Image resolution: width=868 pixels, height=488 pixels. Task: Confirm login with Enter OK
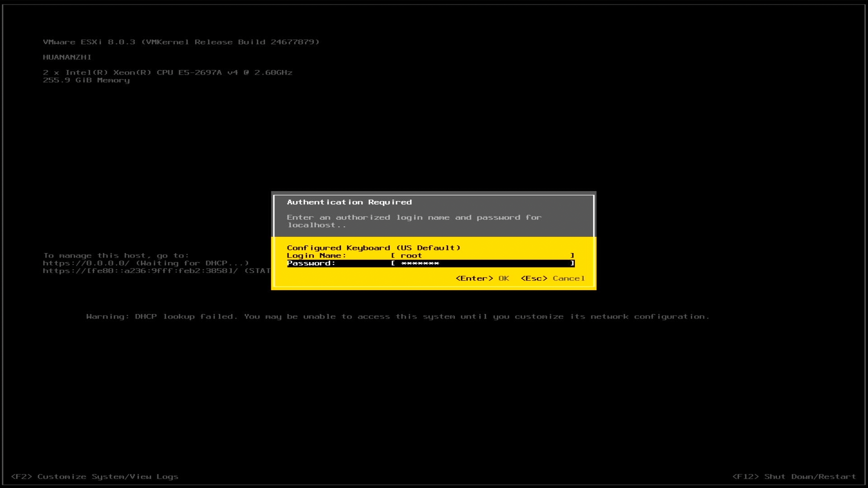tap(482, 278)
